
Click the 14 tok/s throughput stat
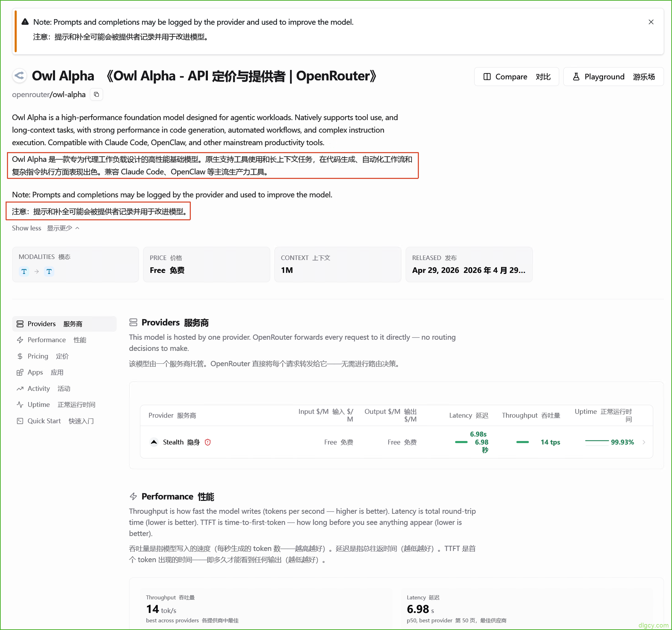[x=161, y=609]
